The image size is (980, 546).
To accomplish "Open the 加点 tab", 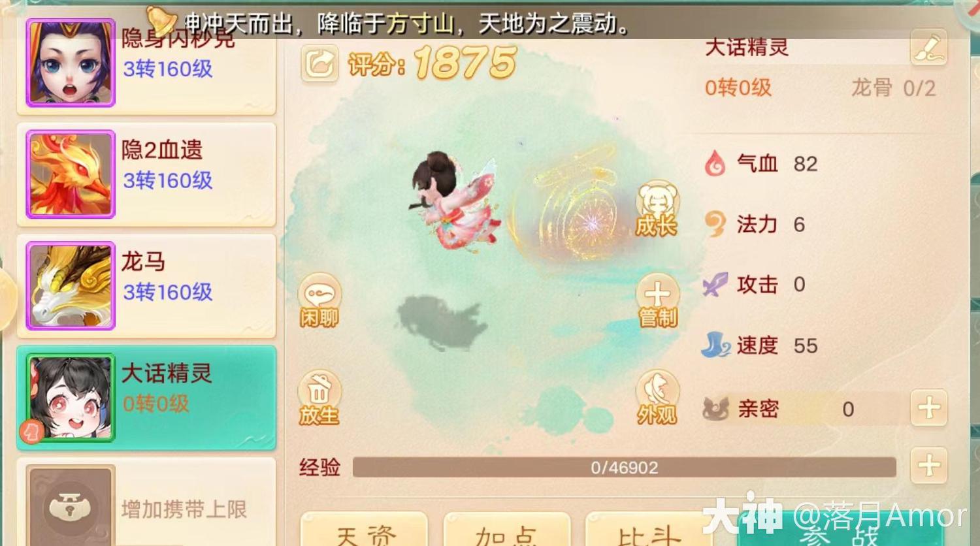I will point(507,529).
